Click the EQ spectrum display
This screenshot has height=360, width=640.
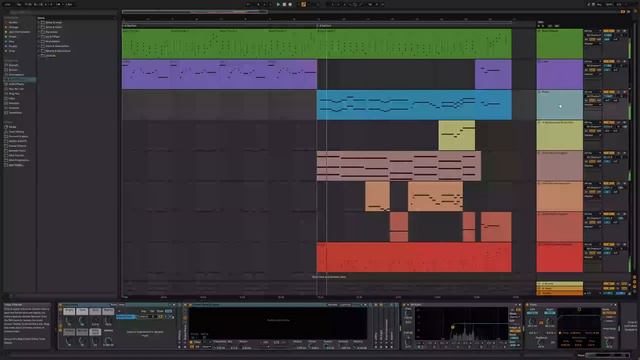click(461, 324)
